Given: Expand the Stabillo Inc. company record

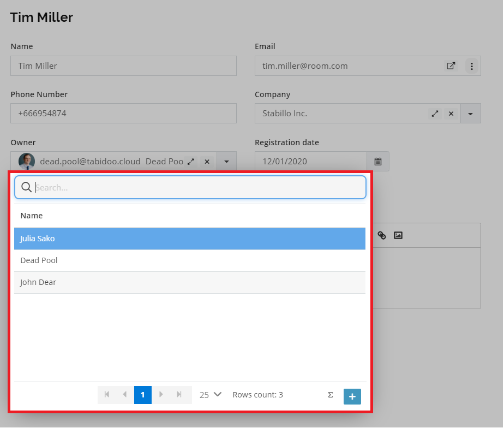Looking at the screenshot, I should coord(435,114).
